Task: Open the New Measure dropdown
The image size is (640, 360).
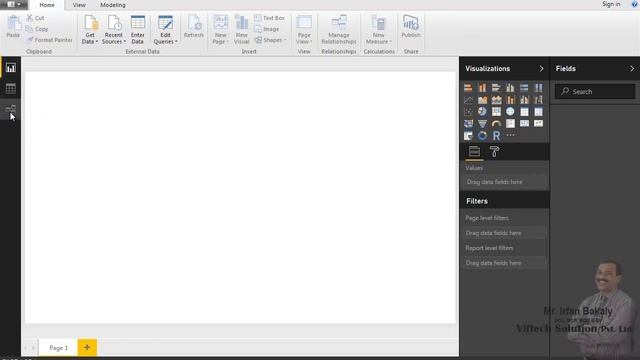Action: tap(378, 30)
